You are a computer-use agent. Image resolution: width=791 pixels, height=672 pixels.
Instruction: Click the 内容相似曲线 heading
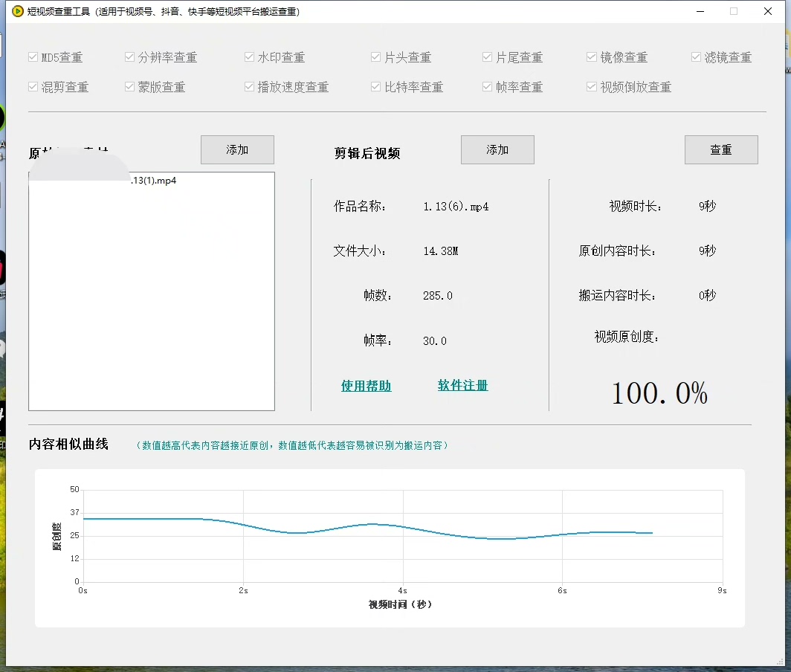point(68,444)
